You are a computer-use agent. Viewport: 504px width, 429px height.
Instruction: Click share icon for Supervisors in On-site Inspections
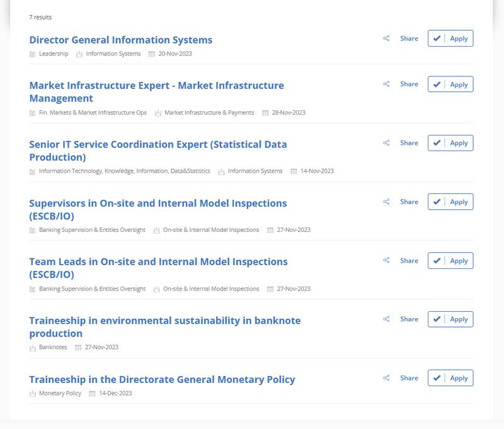tap(386, 202)
